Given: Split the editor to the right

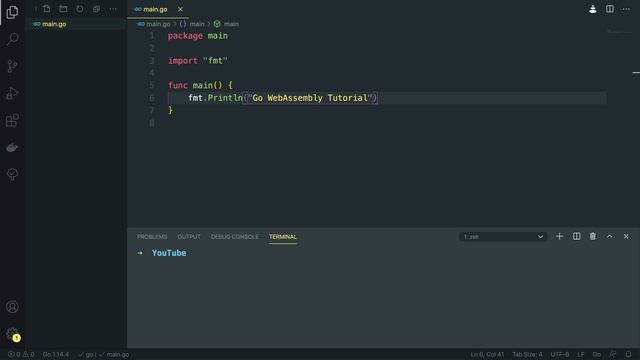Looking at the screenshot, I should click(x=609, y=9).
